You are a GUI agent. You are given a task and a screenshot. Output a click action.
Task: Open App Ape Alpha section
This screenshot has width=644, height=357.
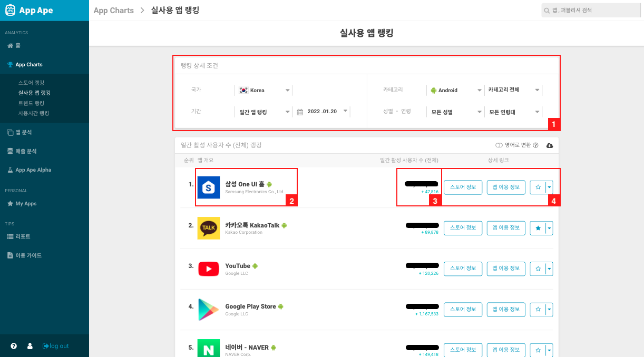pyautogui.click(x=29, y=170)
